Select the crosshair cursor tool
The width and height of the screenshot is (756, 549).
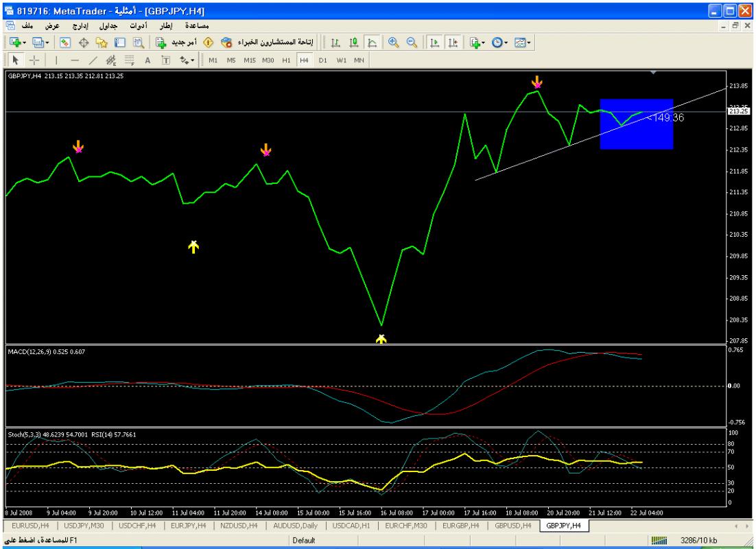(x=29, y=60)
